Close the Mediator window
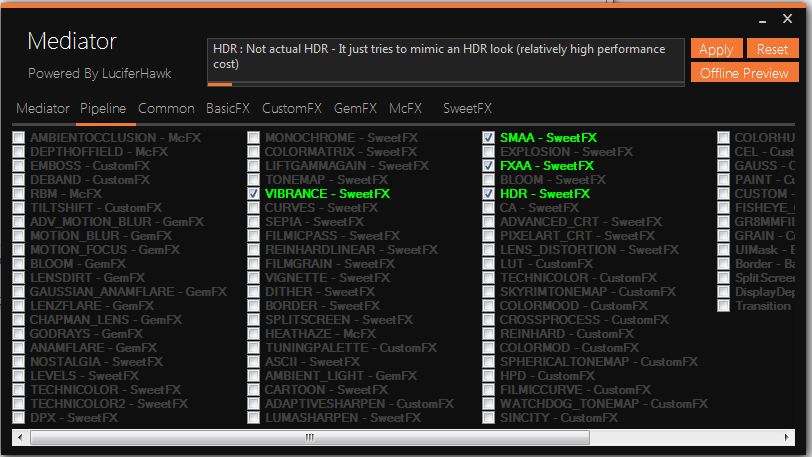 coord(787,19)
